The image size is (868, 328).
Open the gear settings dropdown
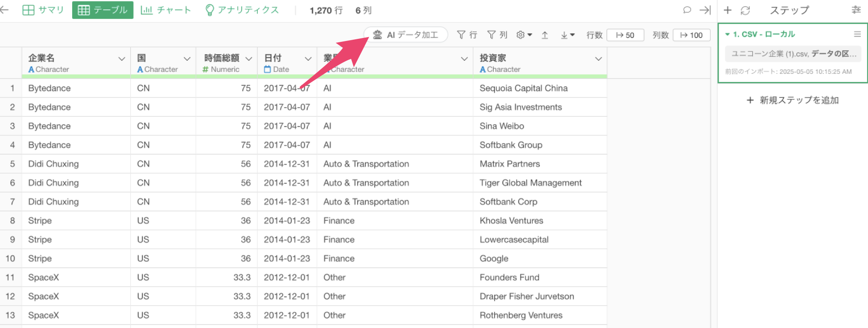(524, 35)
